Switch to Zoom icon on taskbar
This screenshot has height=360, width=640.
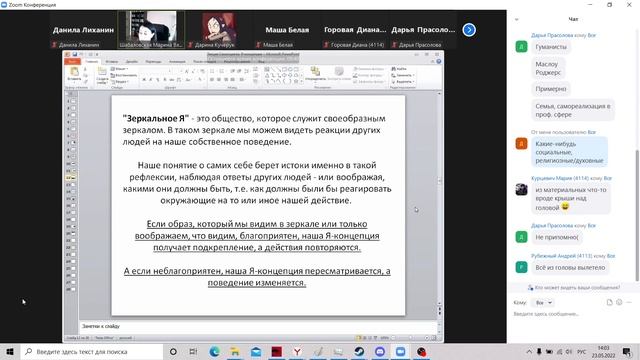pyautogui.click(x=400, y=352)
